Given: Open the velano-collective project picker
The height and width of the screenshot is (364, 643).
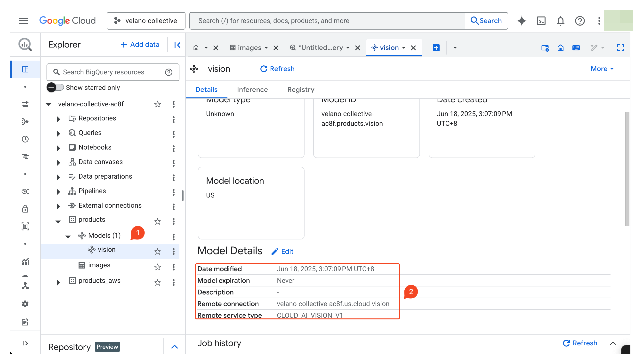Looking at the screenshot, I should pyautogui.click(x=146, y=21).
